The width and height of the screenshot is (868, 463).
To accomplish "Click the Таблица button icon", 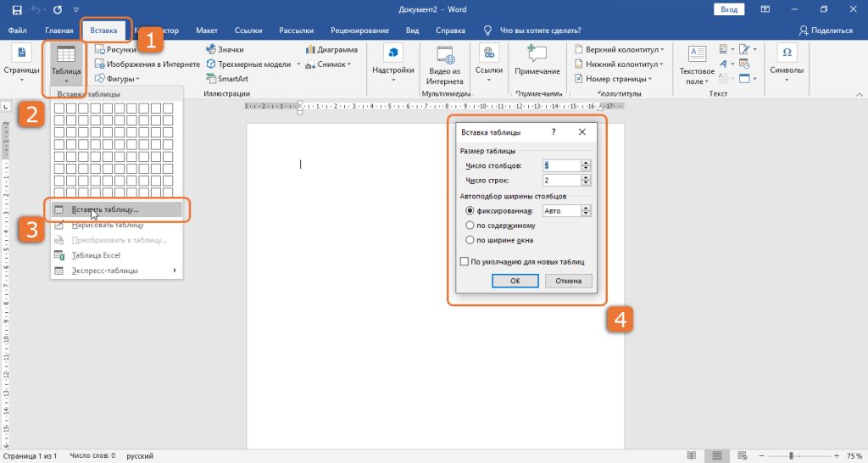I will [x=66, y=55].
